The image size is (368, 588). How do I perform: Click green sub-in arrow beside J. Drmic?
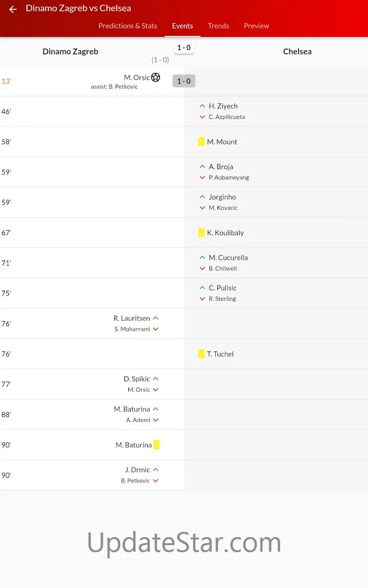(156, 470)
